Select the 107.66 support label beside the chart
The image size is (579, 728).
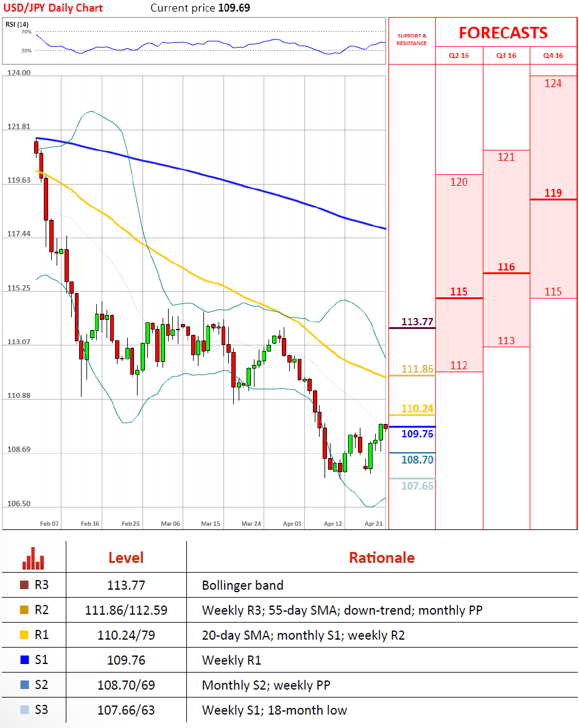pyautogui.click(x=417, y=486)
